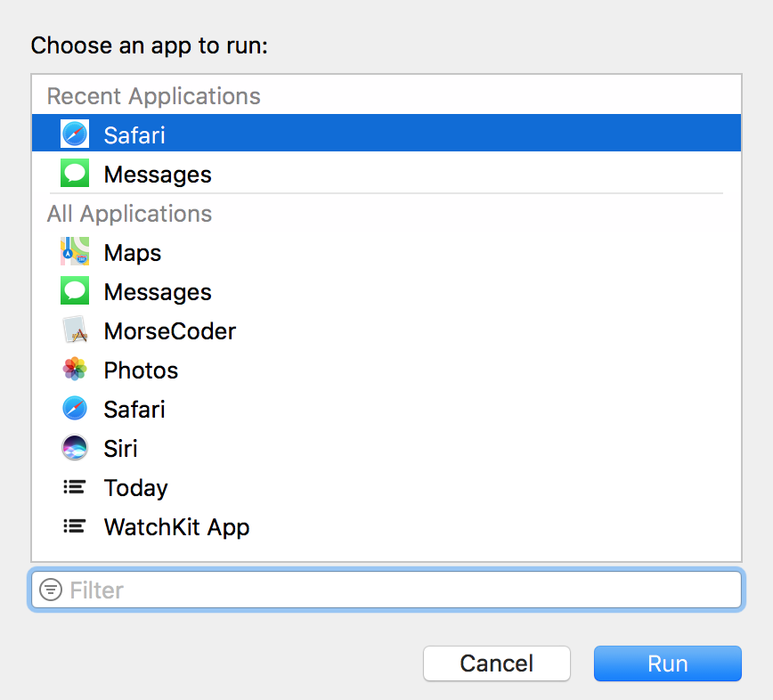Click the list icon beside Today
Viewport: 773px width, 700px height.
[75, 487]
